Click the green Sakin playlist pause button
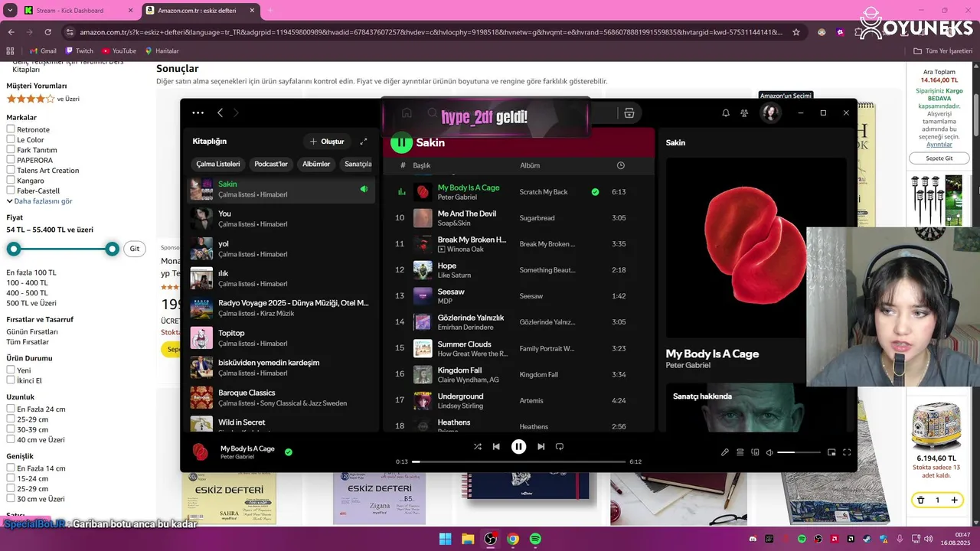 pos(401,142)
